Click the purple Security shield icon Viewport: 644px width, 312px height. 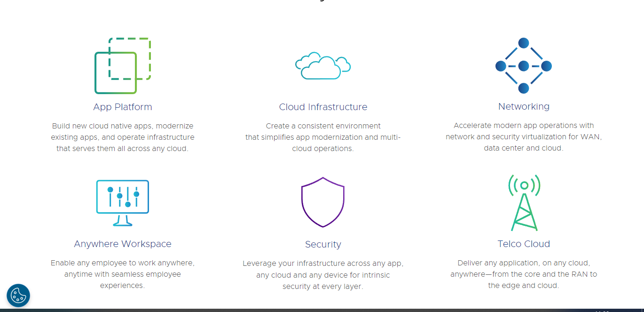323,202
